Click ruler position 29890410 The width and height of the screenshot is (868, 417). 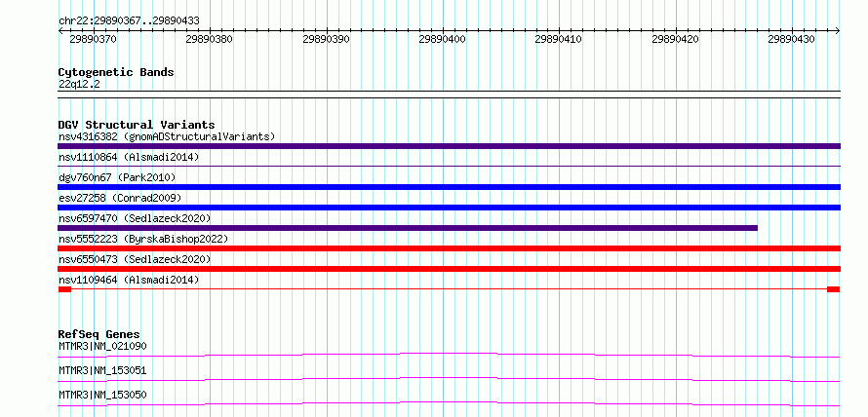(559, 39)
